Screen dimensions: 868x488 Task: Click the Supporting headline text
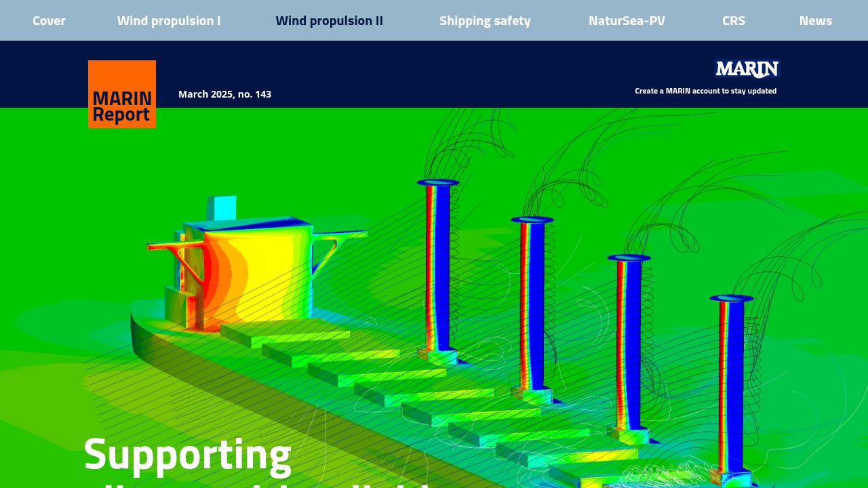click(188, 453)
